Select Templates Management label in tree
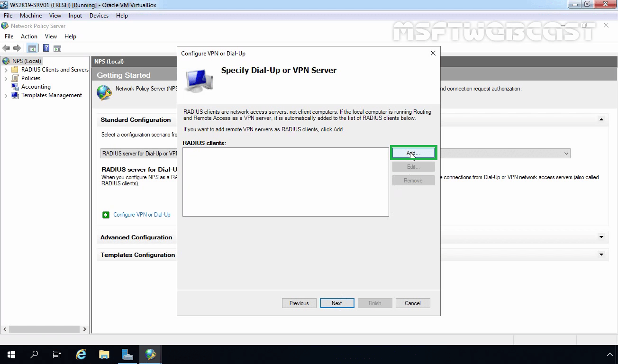The height and width of the screenshot is (364, 618). coord(52,95)
